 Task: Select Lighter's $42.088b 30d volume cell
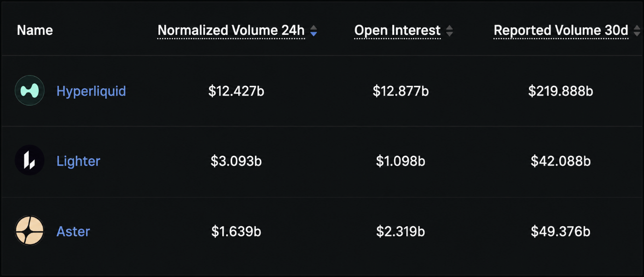click(561, 161)
